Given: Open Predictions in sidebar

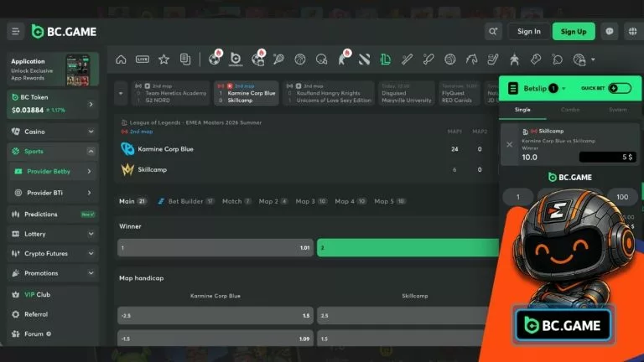Looking at the screenshot, I should pyautogui.click(x=53, y=215).
